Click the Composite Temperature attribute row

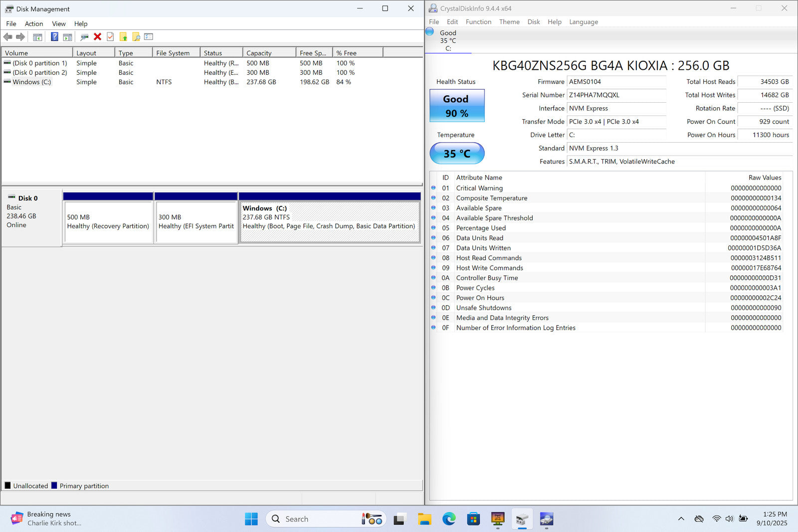coord(607,198)
